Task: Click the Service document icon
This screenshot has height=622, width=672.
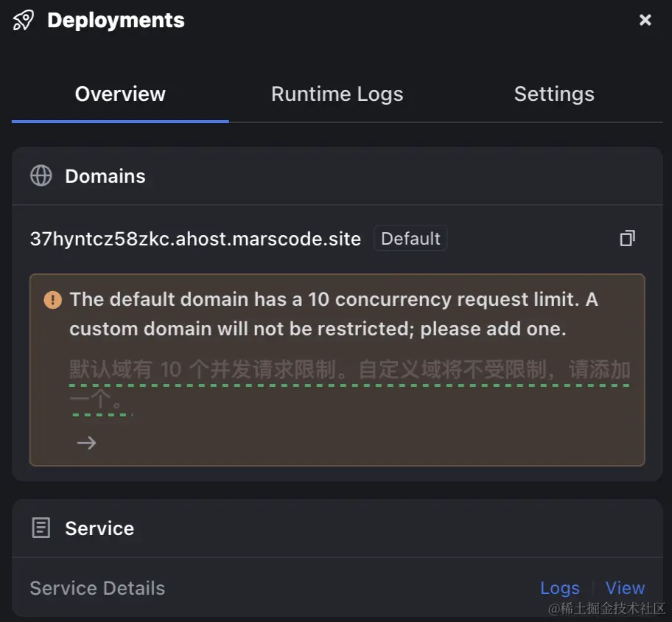Action: [x=41, y=528]
